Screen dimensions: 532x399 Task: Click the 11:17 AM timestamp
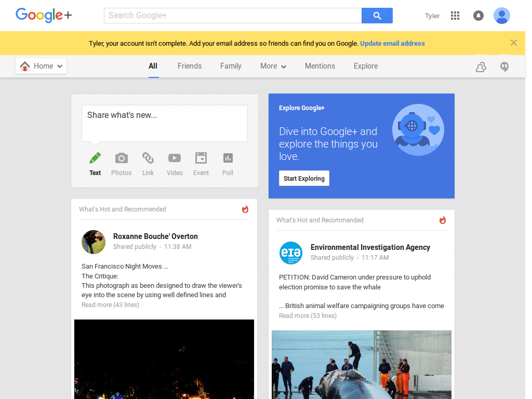[375, 258]
